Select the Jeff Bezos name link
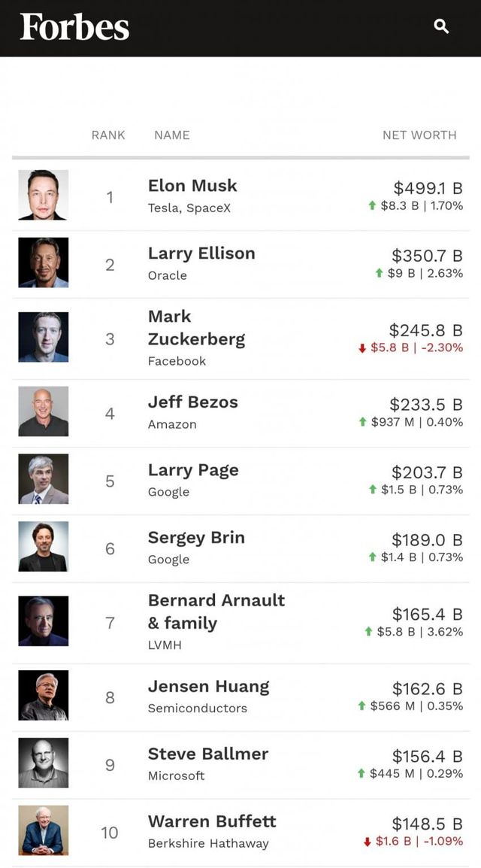The width and height of the screenshot is (481, 868). [193, 402]
